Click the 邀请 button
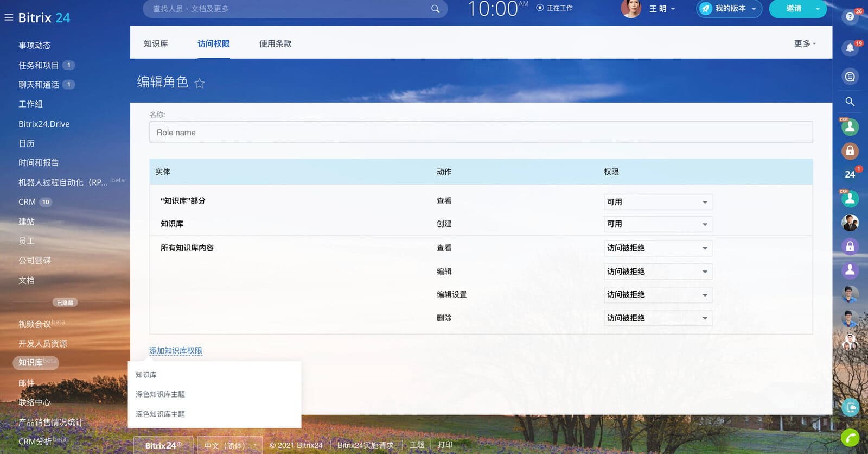The image size is (868, 454). [x=793, y=9]
